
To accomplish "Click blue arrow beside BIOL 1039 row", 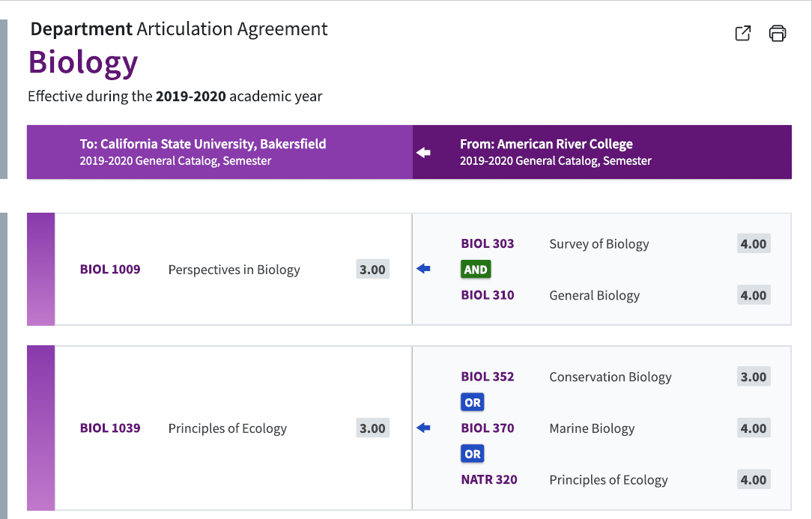I will click(x=424, y=428).
